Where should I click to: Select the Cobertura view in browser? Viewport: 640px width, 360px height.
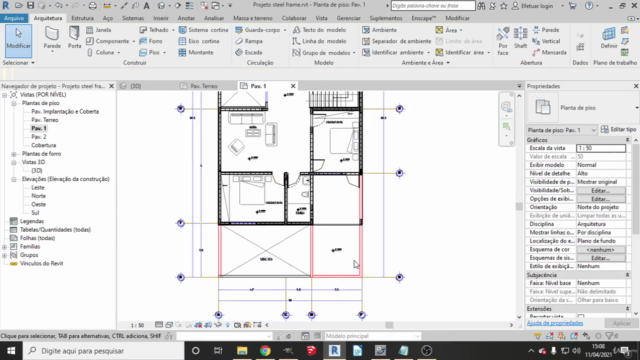[x=44, y=145]
